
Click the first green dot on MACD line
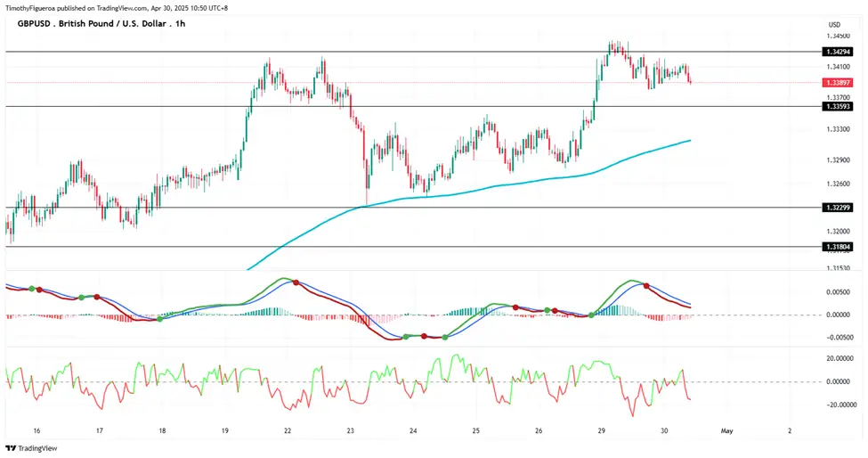pyautogui.click(x=31, y=289)
